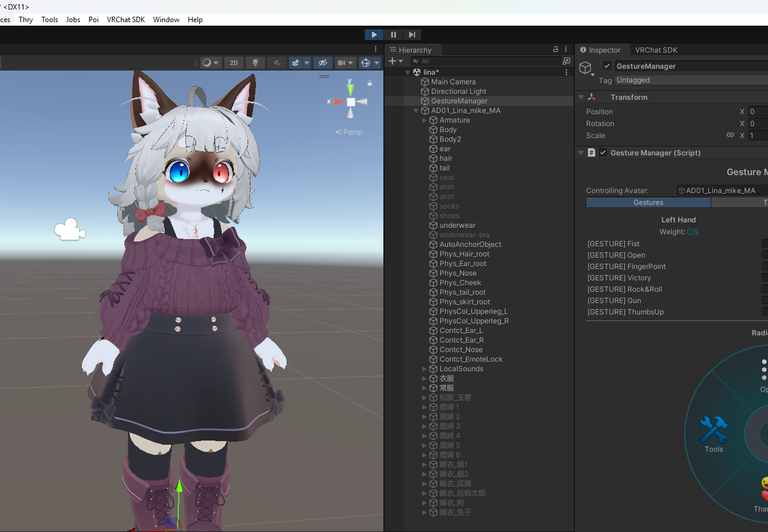This screenshot has height=532, width=768.
Task: Disable the Gesture Manager script checkbox
Action: click(x=603, y=153)
